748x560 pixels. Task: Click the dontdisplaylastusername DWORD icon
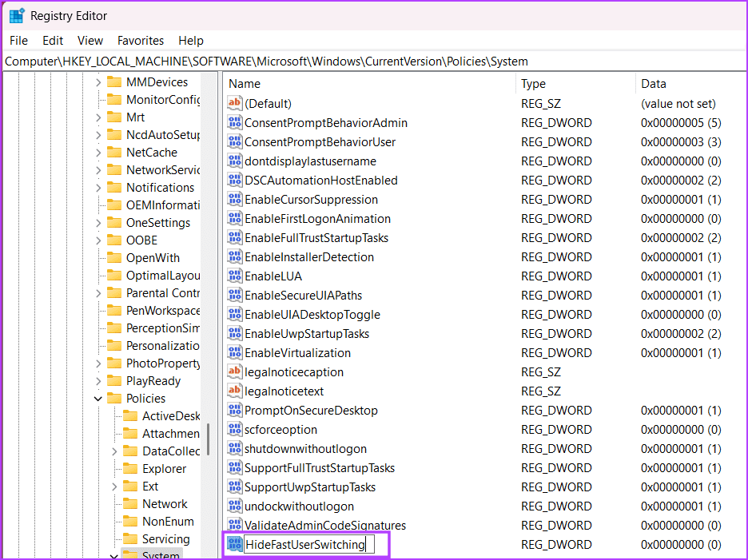click(x=234, y=161)
